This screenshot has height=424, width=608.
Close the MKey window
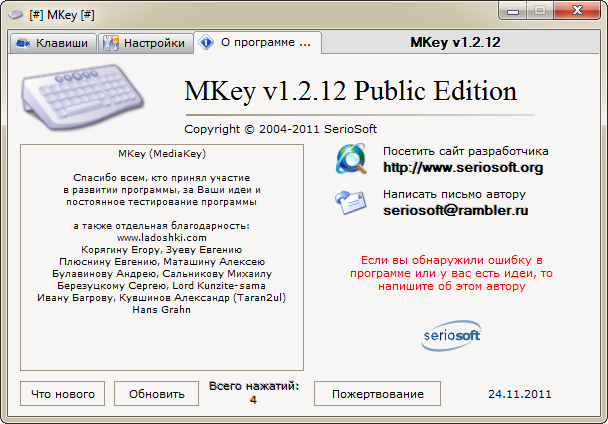pos(577,10)
